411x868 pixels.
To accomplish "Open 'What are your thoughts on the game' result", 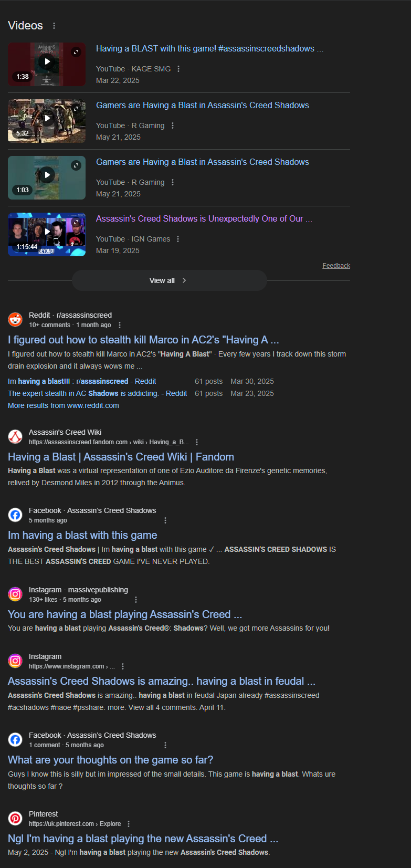I will click(110, 760).
